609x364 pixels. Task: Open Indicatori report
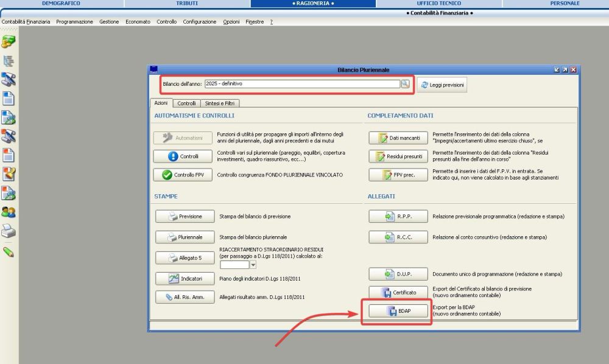tap(185, 278)
